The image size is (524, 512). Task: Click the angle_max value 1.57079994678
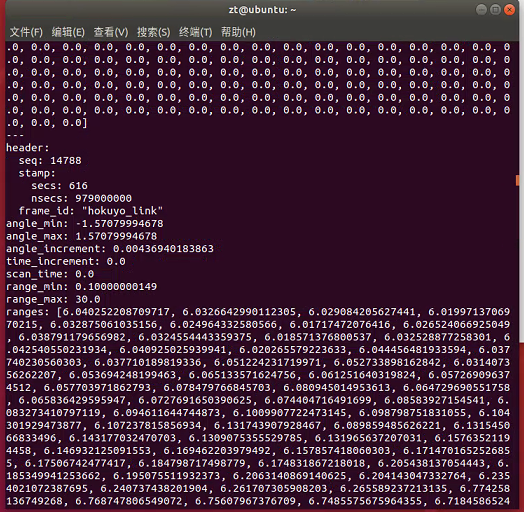(x=116, y=236)
